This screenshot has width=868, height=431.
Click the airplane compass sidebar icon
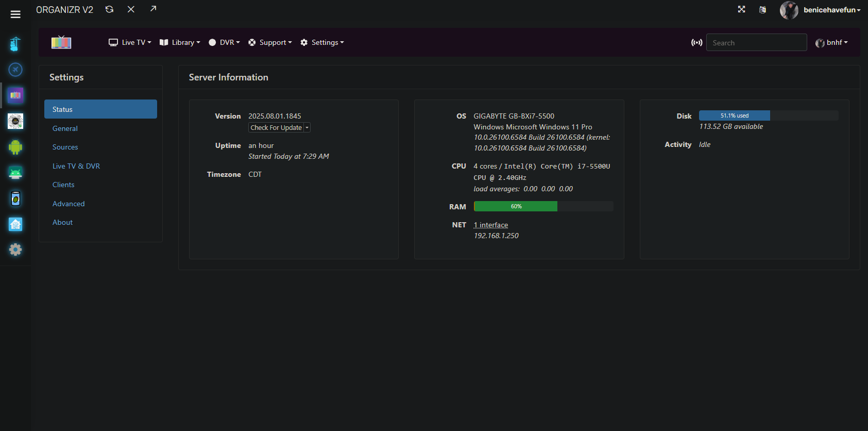[15, 69]
